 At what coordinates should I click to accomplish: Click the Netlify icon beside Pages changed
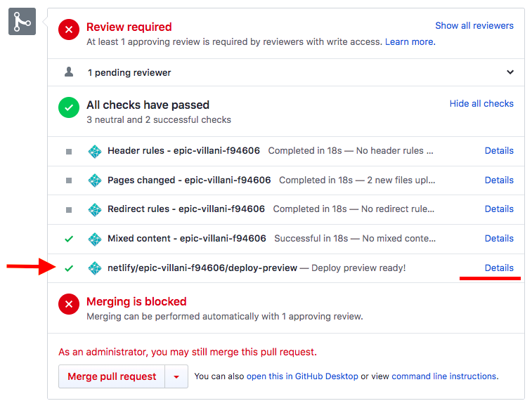pos(95,180)
